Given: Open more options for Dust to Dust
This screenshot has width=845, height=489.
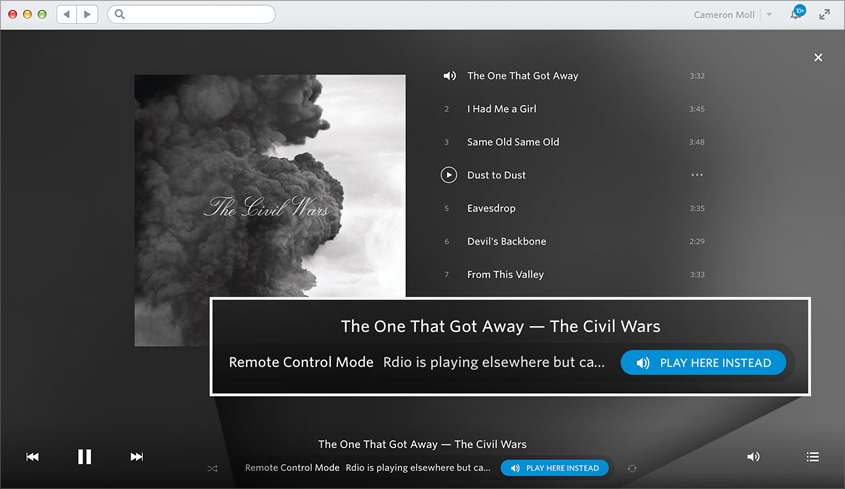Looking at the screenshot, I should [x=697, y=175].
